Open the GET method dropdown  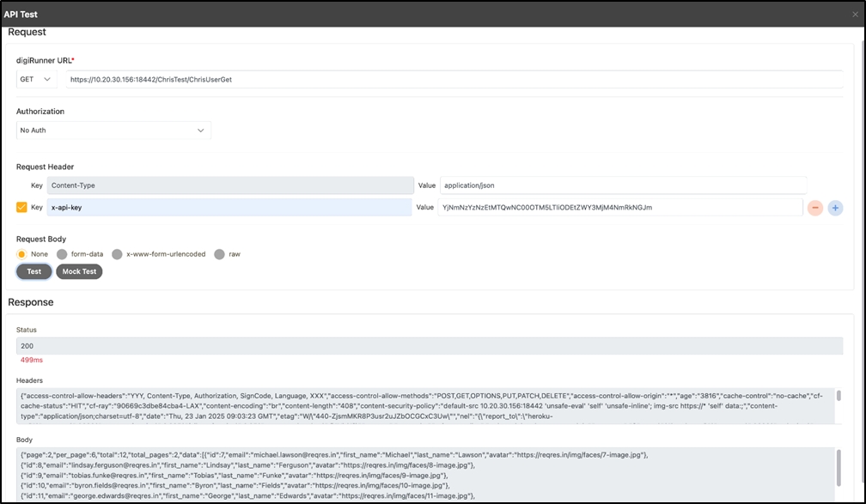tap(36, 80)
